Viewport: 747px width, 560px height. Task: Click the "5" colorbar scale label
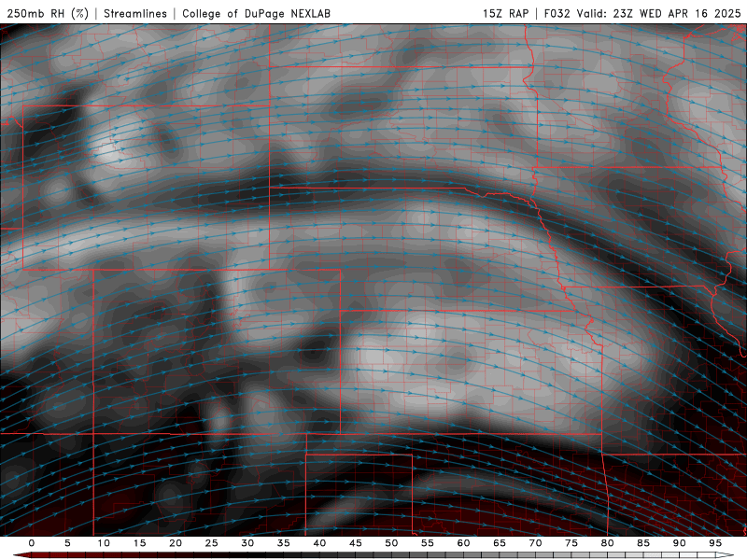click(x=67, y=543)
